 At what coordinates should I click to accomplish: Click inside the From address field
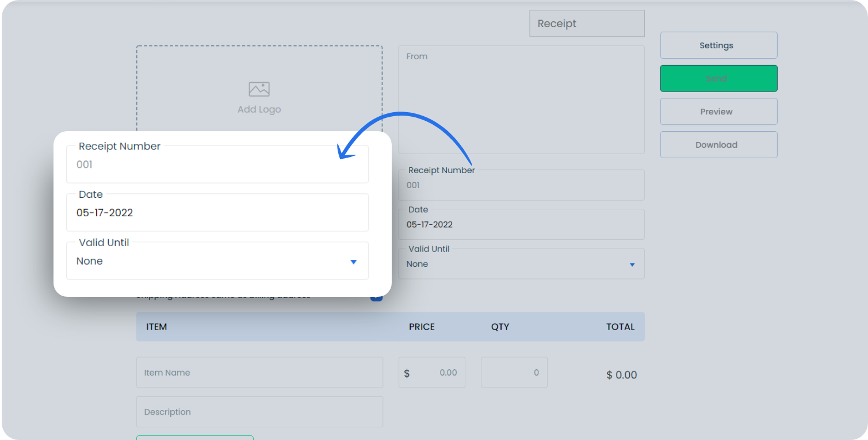tap(521, 98)
